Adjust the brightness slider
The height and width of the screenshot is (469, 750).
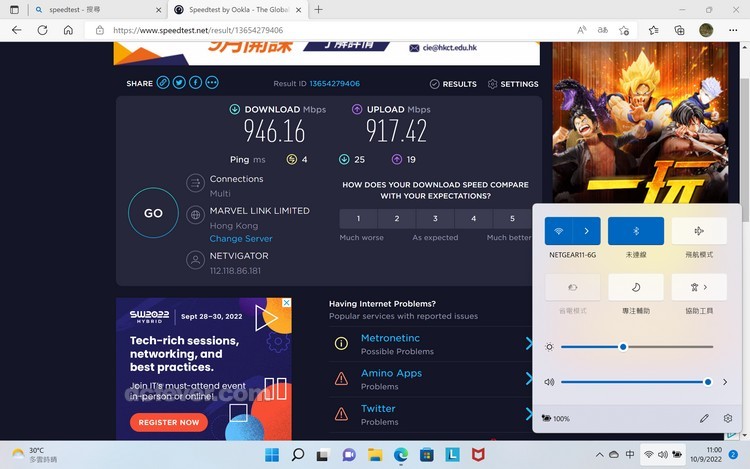637,347
